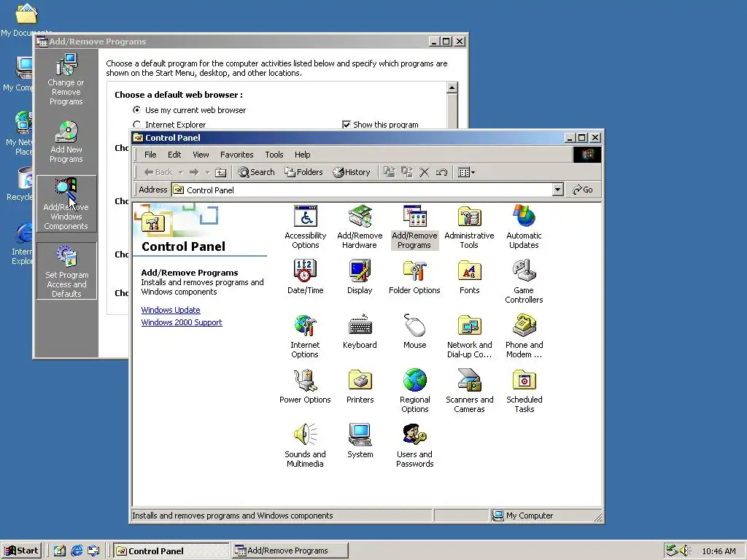Open Regional Options applet

click(x=414, y=391)
